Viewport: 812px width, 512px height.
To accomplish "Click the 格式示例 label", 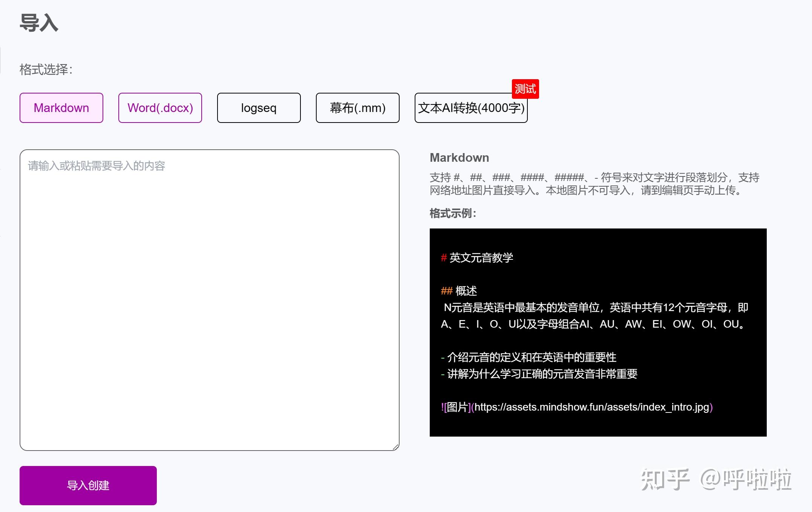I will [x=453, y=213].
